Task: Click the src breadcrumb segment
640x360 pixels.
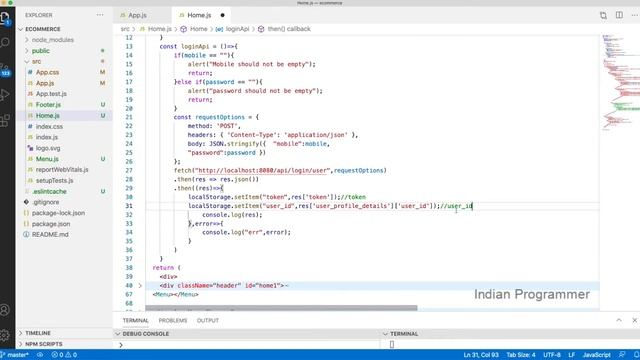Action: 125,29
